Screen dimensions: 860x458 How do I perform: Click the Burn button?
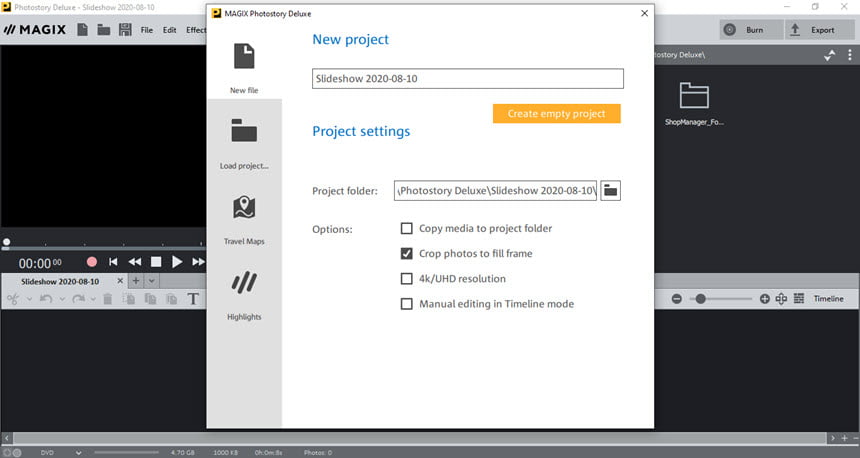pos(752,30)
